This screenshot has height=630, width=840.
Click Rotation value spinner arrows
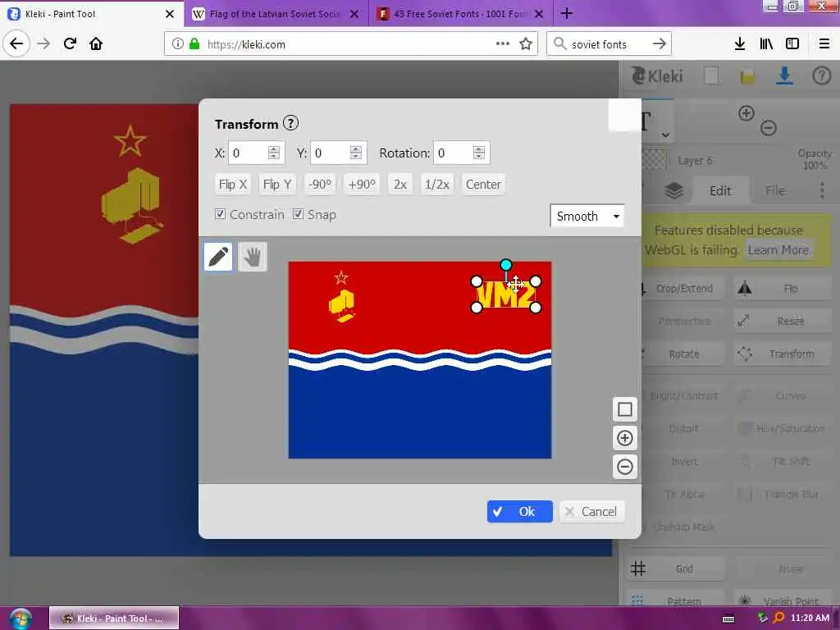pos(479,153)
